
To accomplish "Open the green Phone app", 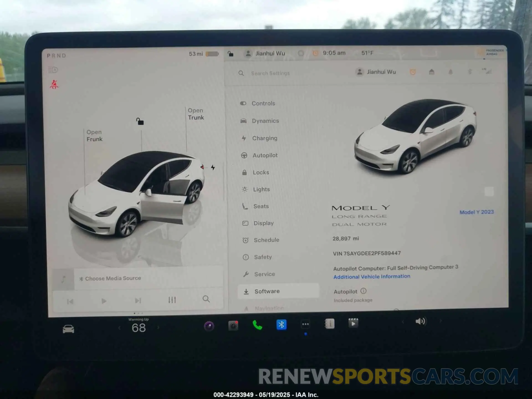I will click(x=257, y=325).
